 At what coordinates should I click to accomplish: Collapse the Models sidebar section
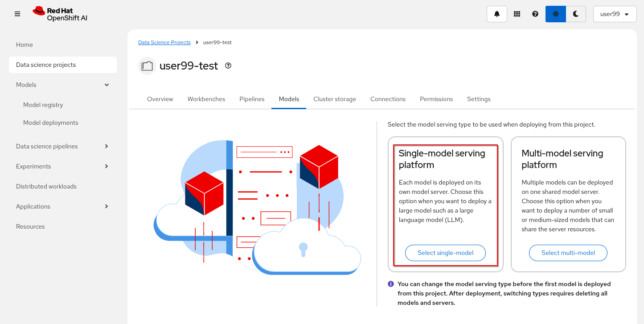click(x=63, y=85)
